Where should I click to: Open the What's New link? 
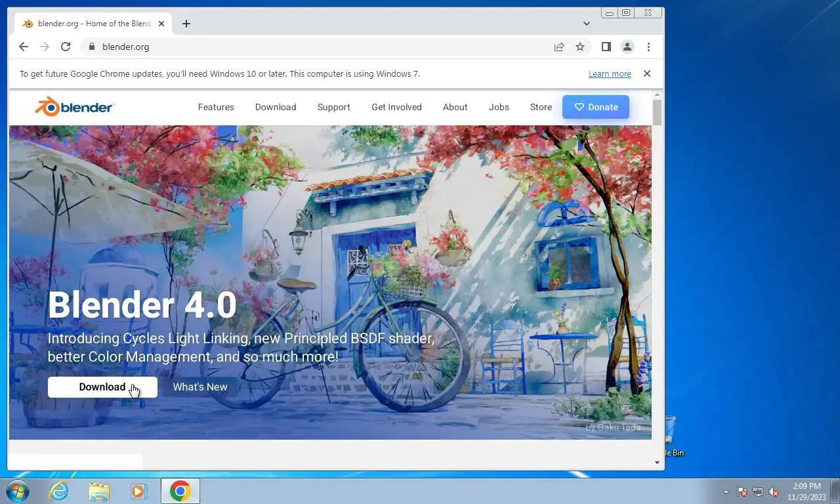(x=200, y=387)
